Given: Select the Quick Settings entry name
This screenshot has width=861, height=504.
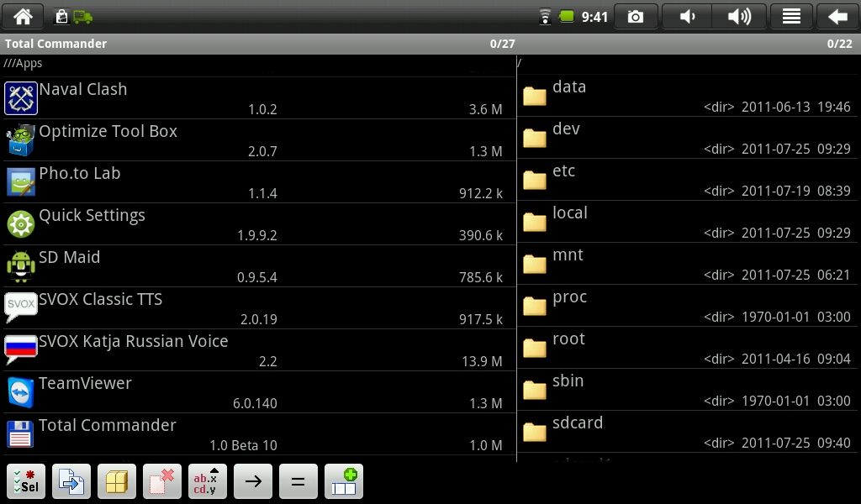Looking at the screenshot, I should pos(92,216).
